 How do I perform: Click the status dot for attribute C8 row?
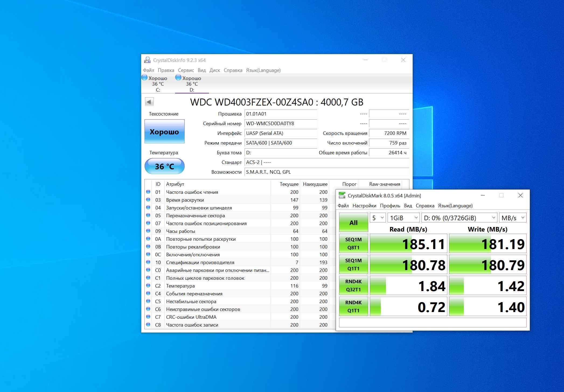148,325
